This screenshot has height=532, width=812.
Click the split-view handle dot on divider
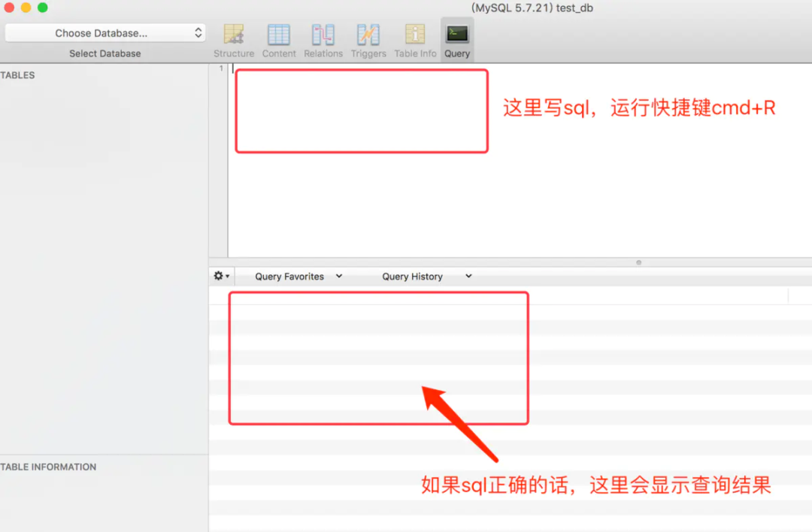pos(638,261)
